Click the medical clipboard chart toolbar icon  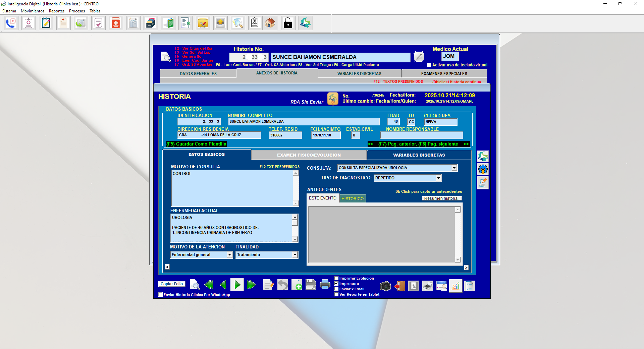(x=255, y=23)
